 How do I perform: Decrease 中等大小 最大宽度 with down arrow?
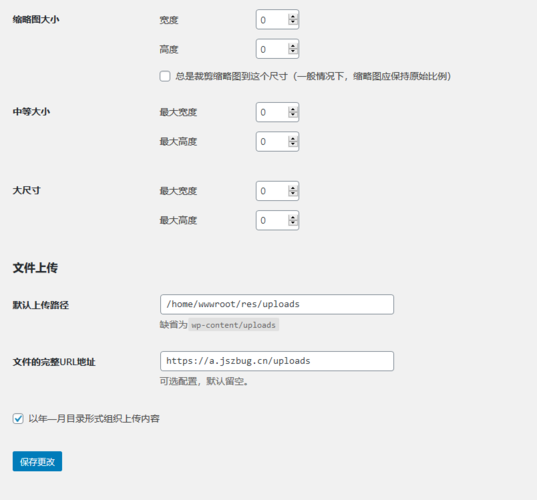point(293,115)
